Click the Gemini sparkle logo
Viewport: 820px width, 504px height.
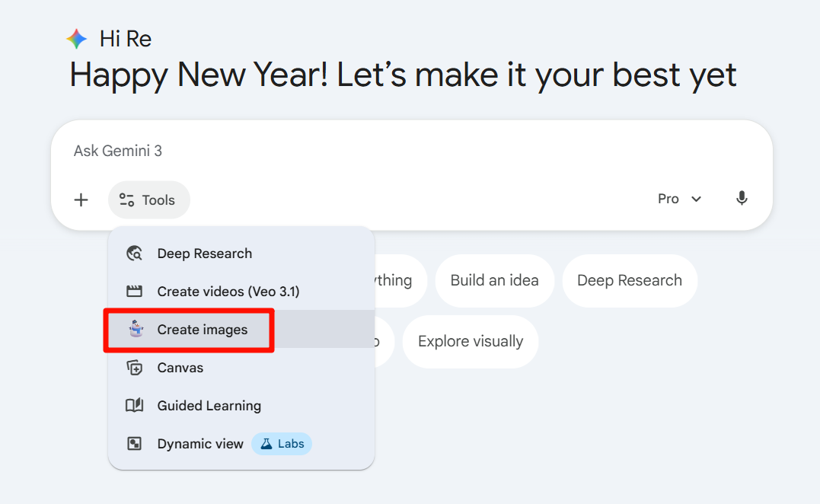point(77,39)
